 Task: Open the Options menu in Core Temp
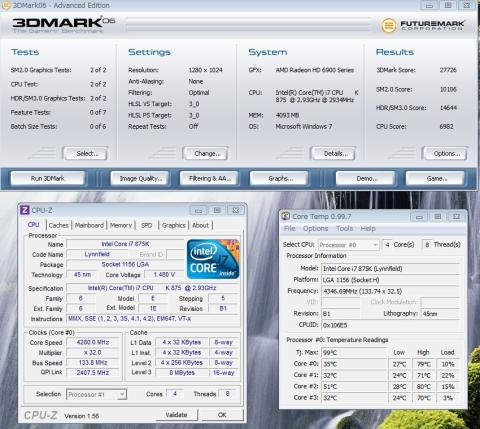point(315,229)
